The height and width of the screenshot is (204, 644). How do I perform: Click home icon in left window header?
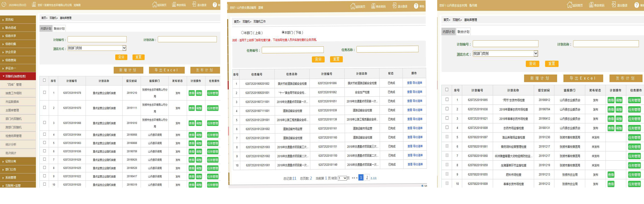pyautogui.click(x=154, y=4)
